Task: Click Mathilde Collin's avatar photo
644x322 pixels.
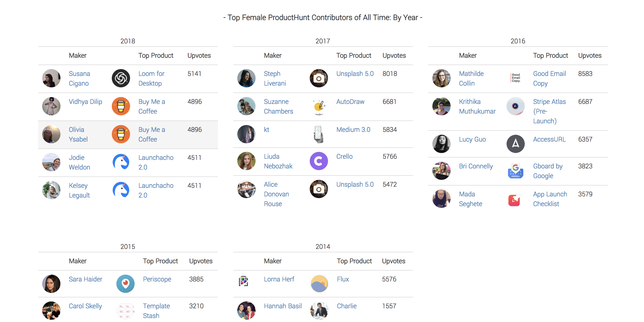Action: point(442,78)
